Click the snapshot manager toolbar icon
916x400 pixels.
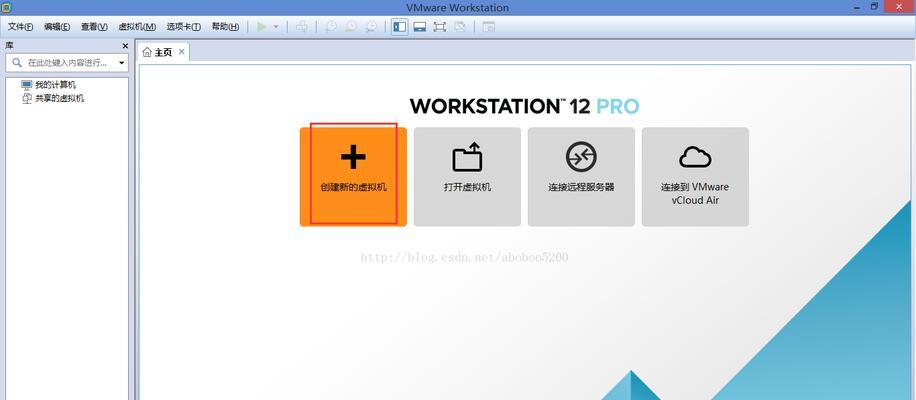click(x=371, y=27)
